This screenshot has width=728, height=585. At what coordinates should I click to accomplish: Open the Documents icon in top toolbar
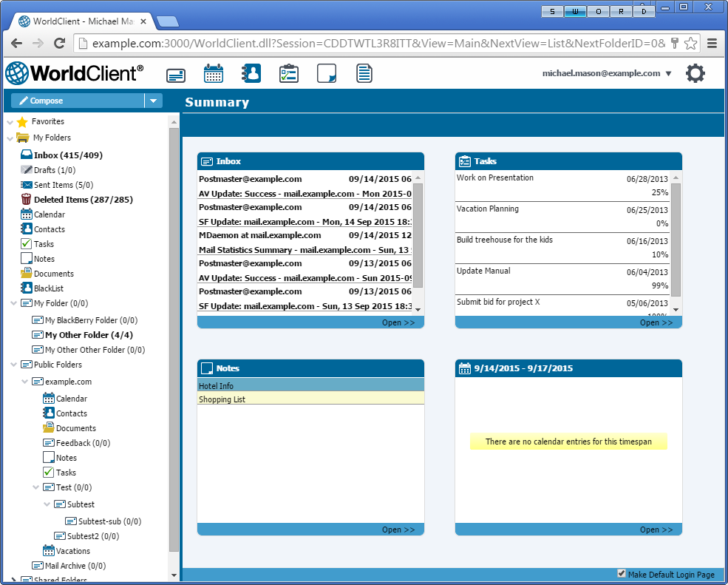364,73
